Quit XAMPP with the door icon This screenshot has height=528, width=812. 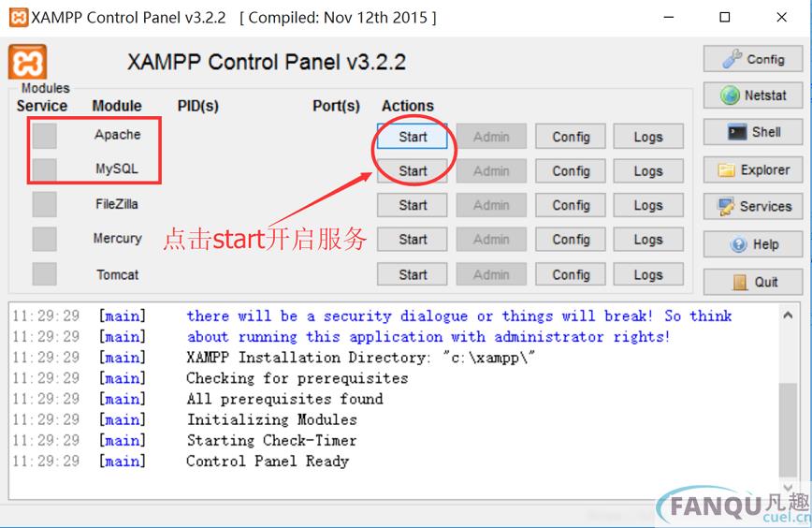(753, 282)
